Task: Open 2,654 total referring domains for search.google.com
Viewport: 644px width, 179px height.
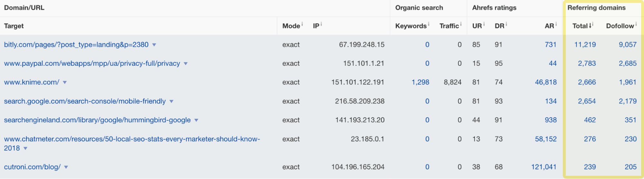Action: pyautogui.click(x=587, y=101)
